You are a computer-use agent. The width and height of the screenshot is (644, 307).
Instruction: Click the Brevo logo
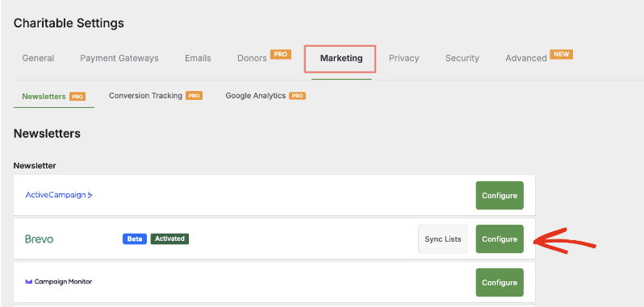(39, 239)
